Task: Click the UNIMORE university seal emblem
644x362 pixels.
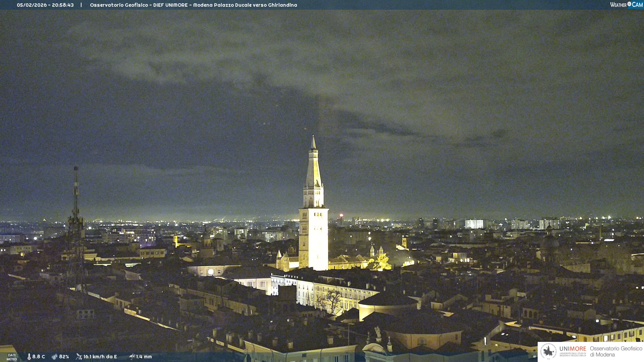Action: pos(548,351)
